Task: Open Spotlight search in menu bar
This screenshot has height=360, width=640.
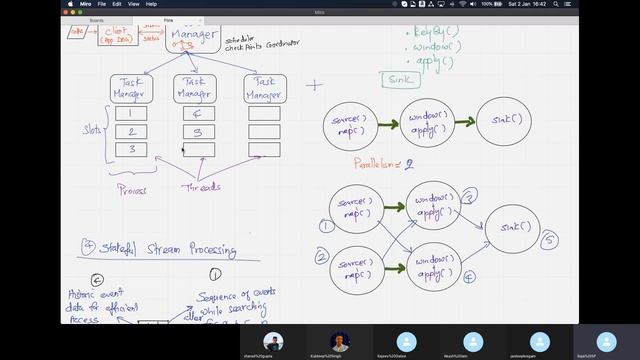Action: click(556, 4)
